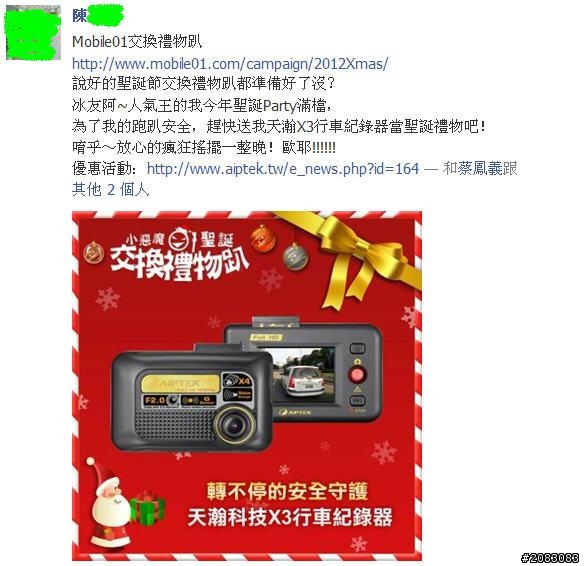
Task: Click the 轉不停的安全守護 slogan text
Action: coord(287,491)
